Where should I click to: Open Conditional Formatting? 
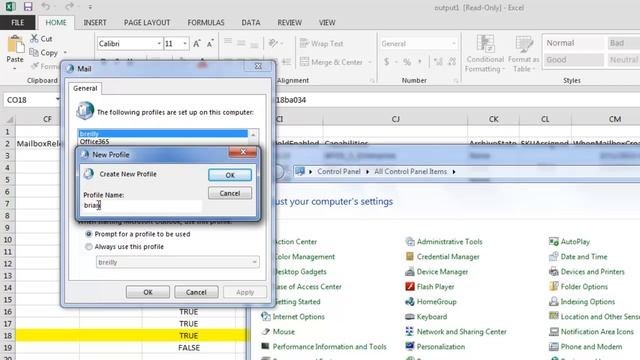click(485, 54)
